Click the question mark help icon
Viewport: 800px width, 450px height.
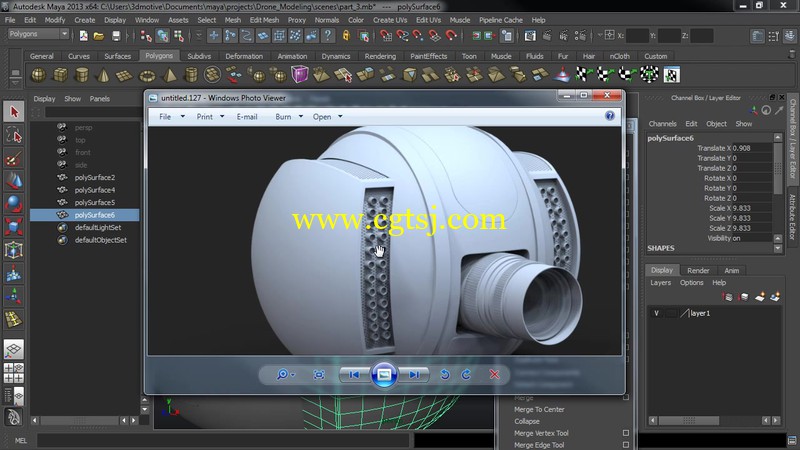pyautogui.click(x=328, y=35)
